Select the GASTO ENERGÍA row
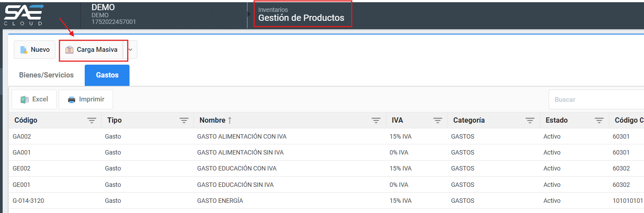 (x=220, y=201)
